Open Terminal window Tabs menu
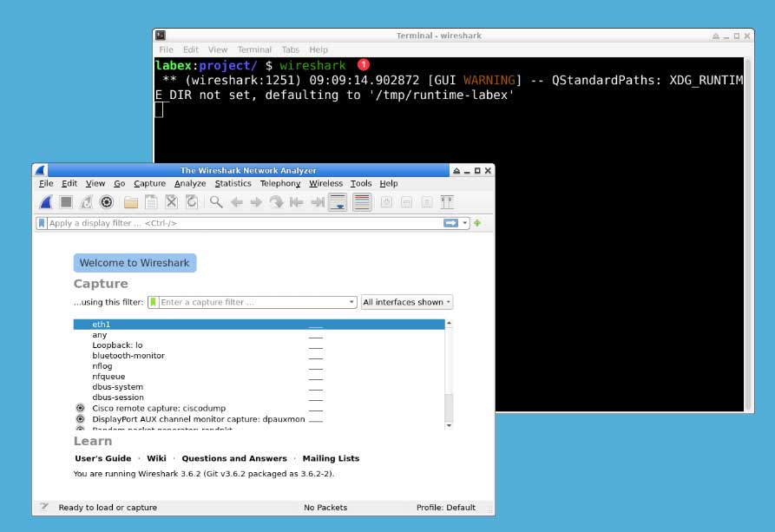775x532 pixels. (x=291, y=49)
